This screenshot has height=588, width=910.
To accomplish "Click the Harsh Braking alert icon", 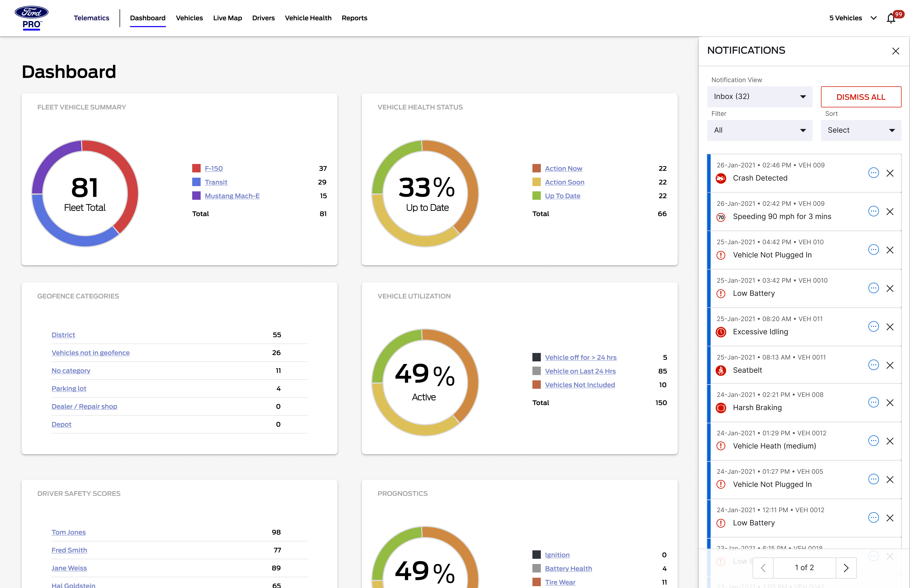I will [x=721, y=408].
